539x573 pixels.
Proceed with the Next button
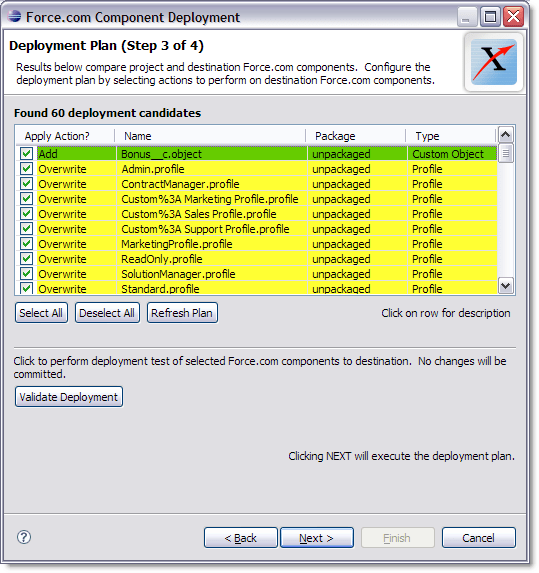pos(316,538)
